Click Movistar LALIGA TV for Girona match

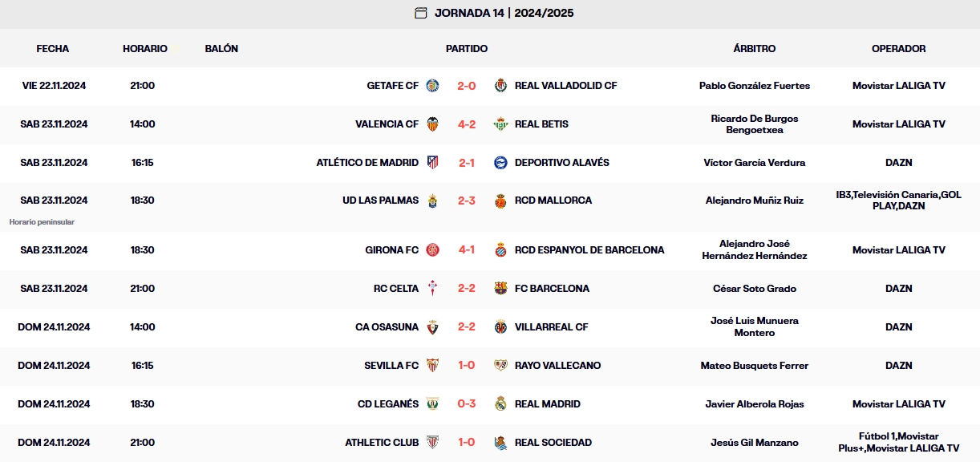(x=898, y=249)
